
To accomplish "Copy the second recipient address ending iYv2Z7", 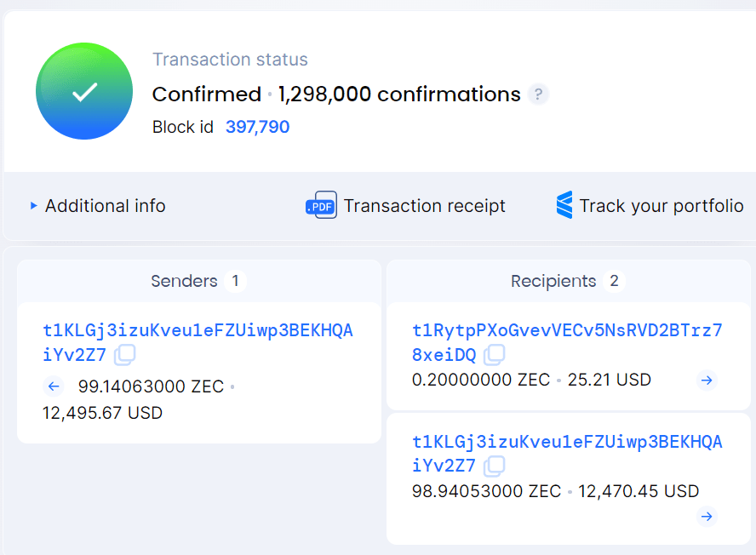I will pyautogui.click(x=495, y=466).
